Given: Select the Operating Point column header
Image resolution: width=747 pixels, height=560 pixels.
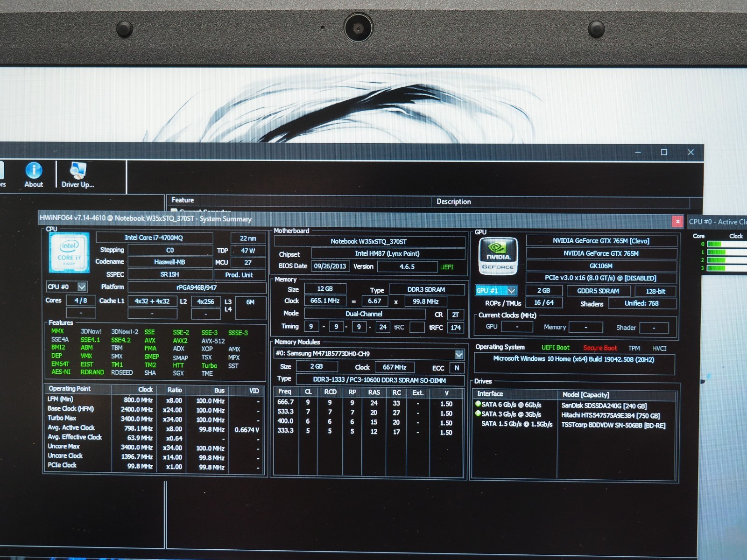Looking at the screenshot, I should (78, 389).
